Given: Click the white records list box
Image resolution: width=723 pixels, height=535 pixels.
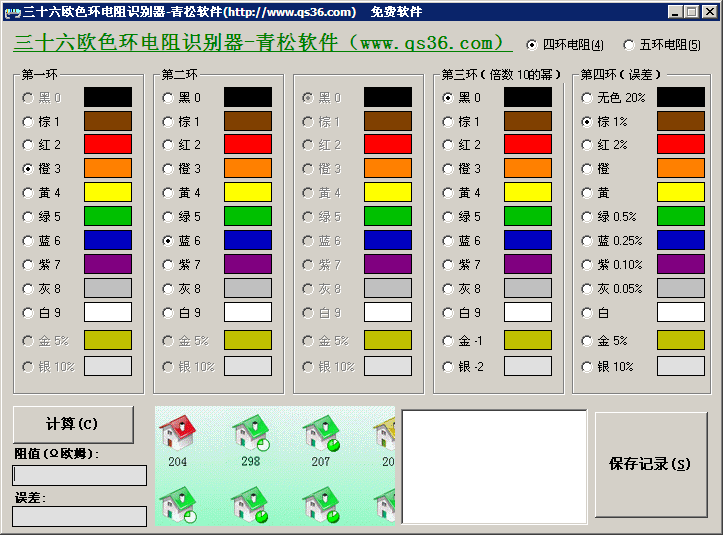Looking at the screenshot, I should pyautogui.click(x=494, y=467).
